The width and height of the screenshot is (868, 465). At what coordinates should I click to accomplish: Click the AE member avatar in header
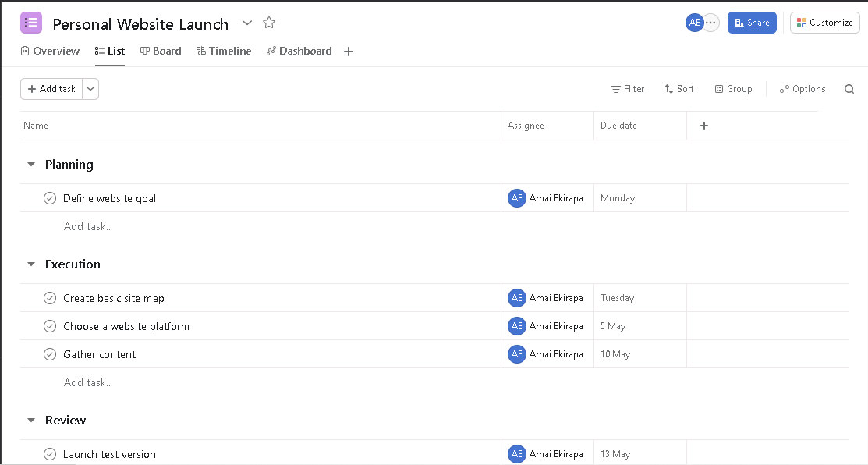click(x=694, y=23)
